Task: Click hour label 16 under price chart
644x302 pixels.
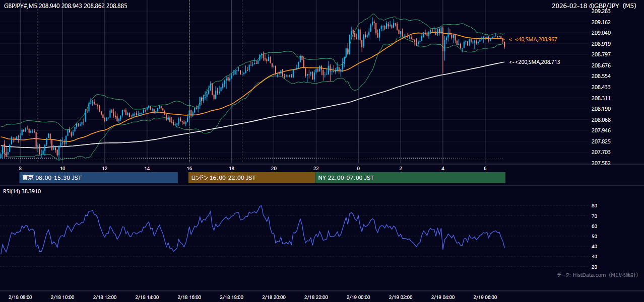Action: click(189, 168)
